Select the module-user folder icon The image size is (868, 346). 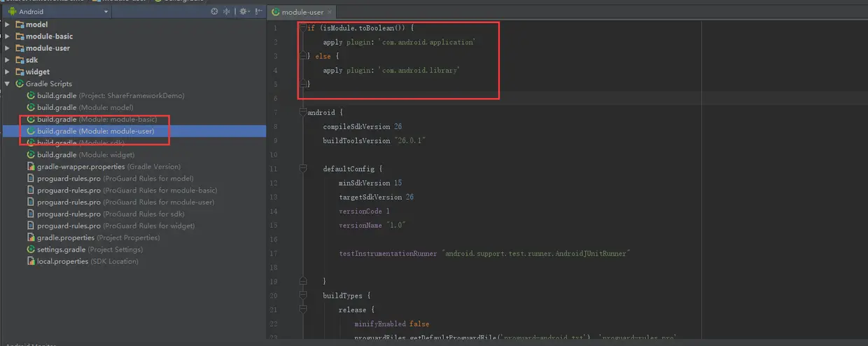(19, 48)
